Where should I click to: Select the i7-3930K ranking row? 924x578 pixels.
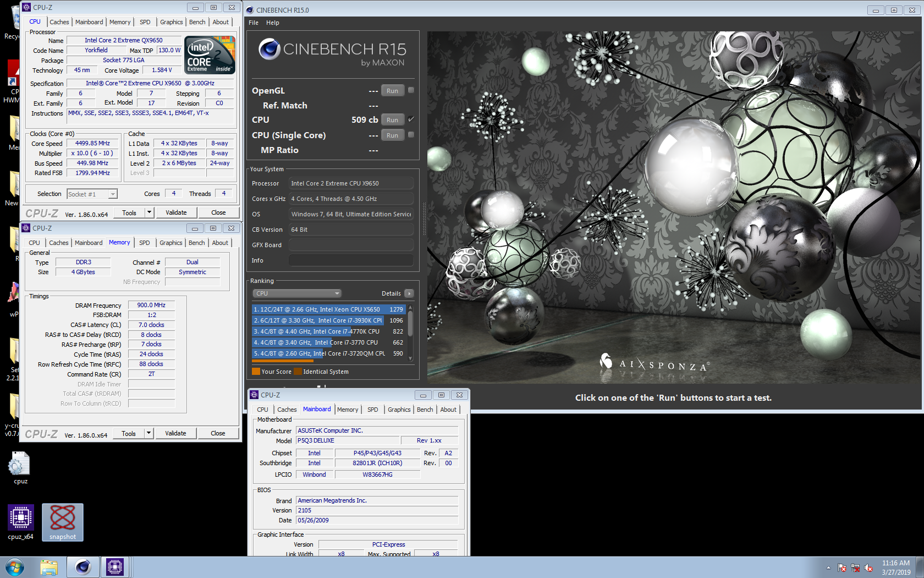pos(328,320)
